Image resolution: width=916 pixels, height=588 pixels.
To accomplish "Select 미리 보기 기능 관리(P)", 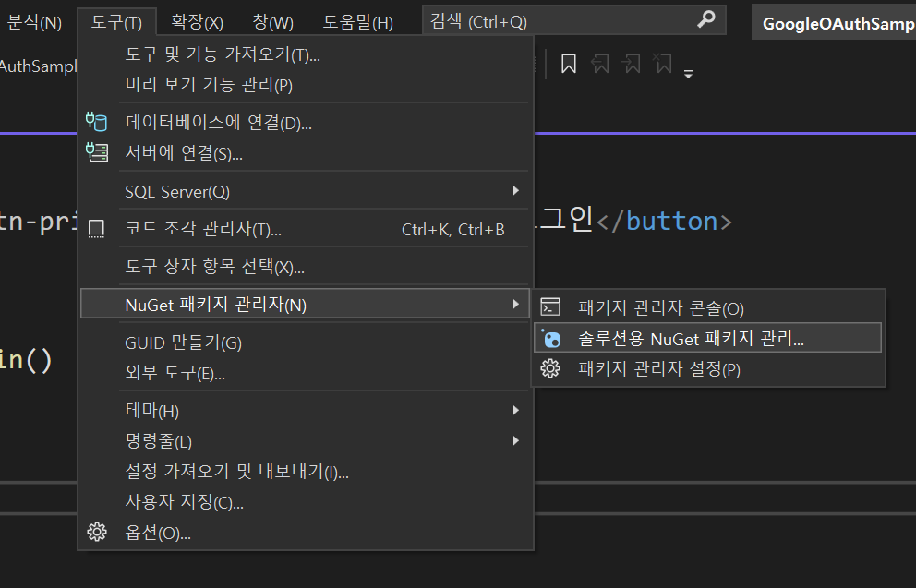I will [305, 85].
